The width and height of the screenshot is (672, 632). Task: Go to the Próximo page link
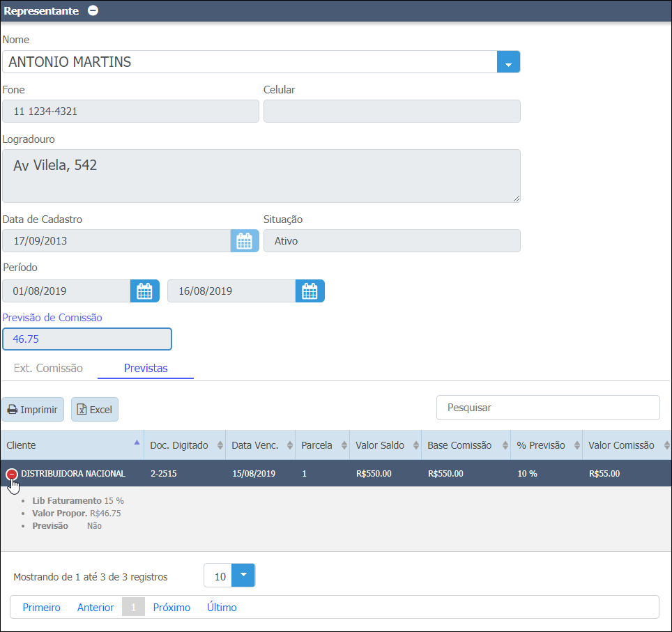click(171, 607)
